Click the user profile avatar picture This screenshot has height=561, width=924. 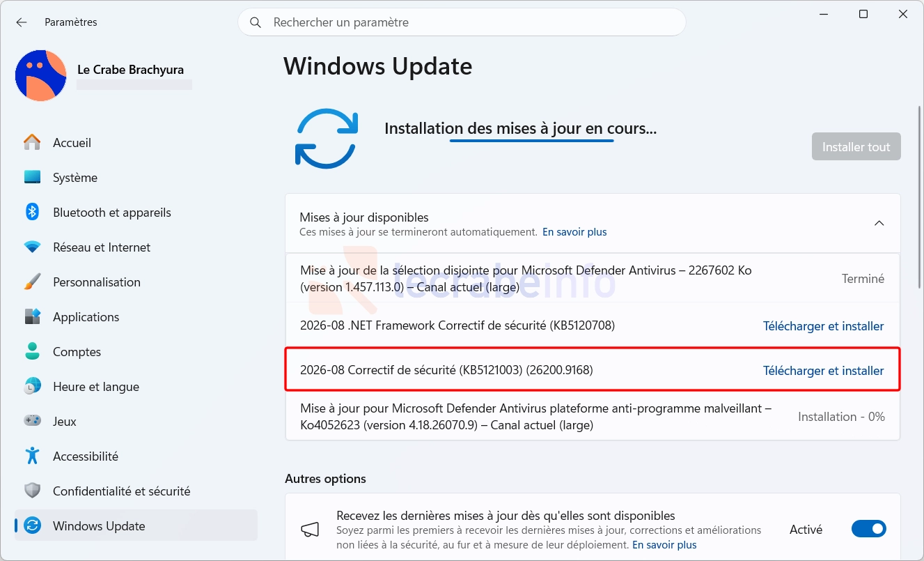point(41,75)
